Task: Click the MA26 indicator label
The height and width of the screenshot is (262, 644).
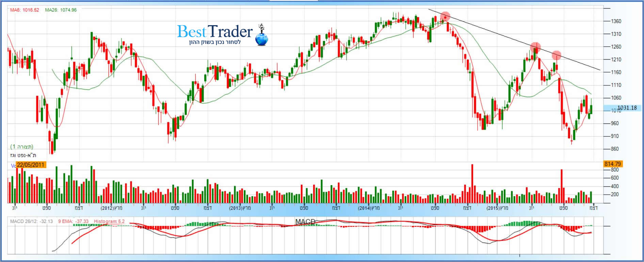Action: [61, 10]
